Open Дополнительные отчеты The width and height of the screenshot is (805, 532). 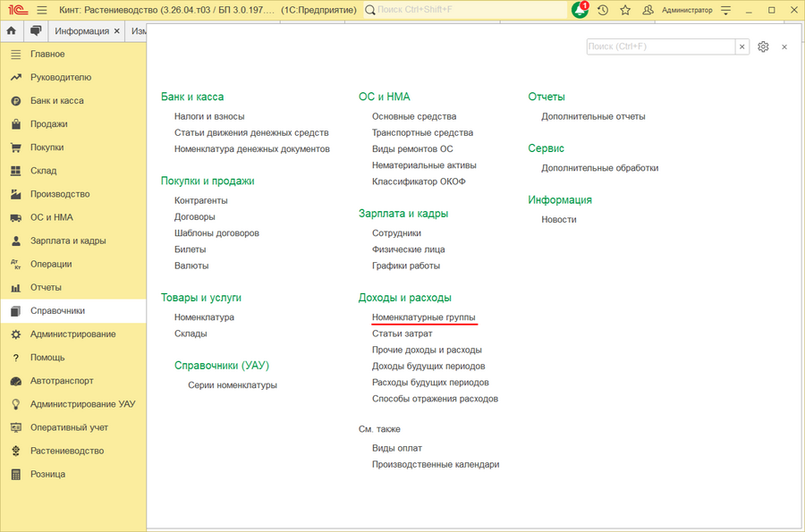pyautogui.click(x=593, y=116)
